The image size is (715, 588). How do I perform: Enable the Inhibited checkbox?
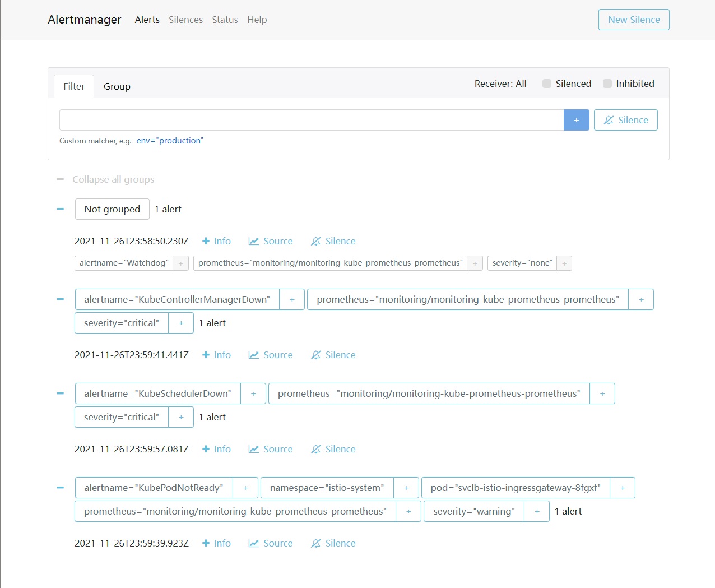coord(607,84)
